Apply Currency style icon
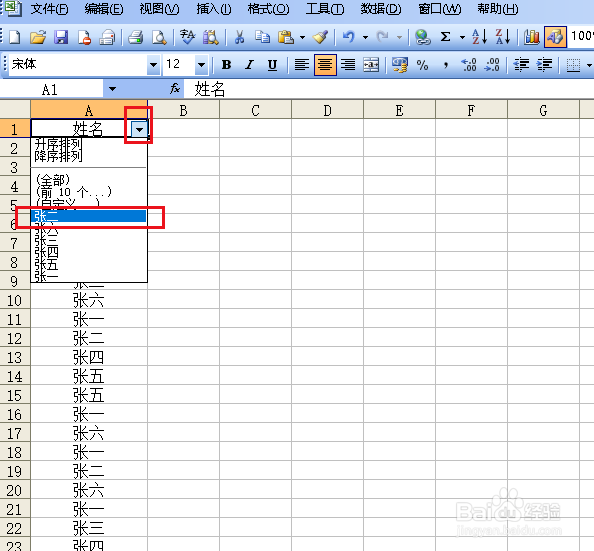 400,65
